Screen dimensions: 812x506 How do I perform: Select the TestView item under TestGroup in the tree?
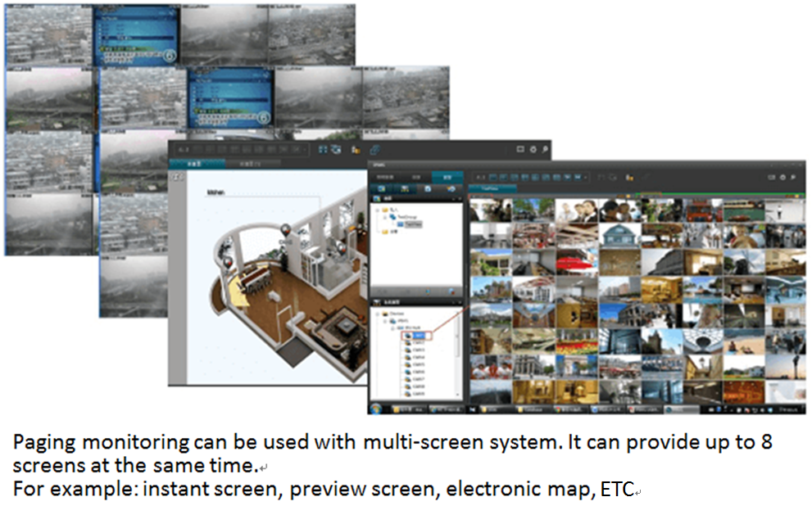click(x=411, y=224)
